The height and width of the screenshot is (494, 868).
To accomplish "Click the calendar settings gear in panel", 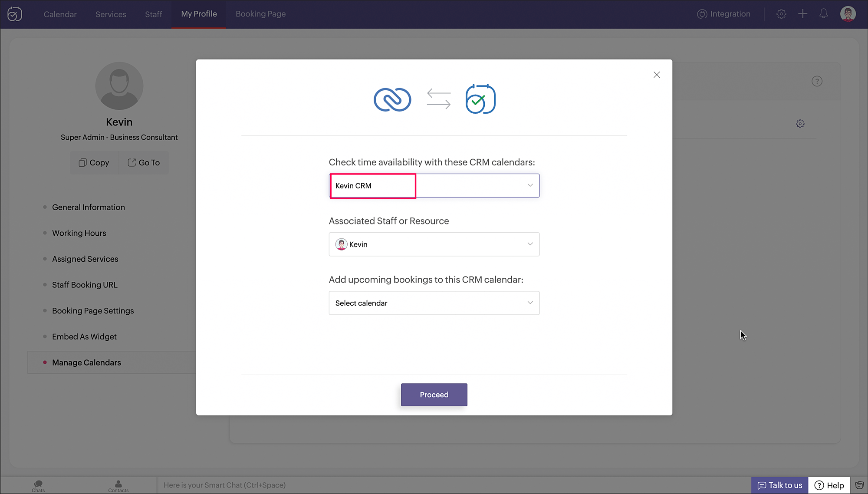I will 800,124.
